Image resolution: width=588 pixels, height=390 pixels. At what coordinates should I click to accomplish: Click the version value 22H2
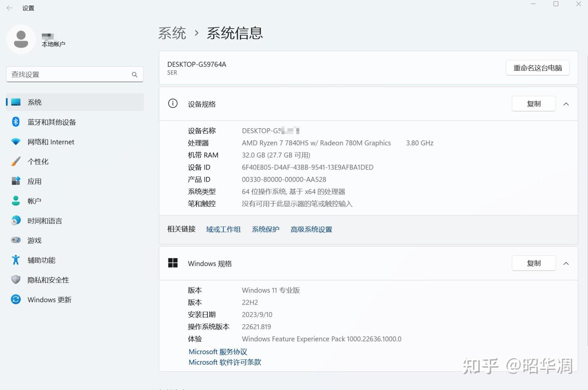pos(250,303)
